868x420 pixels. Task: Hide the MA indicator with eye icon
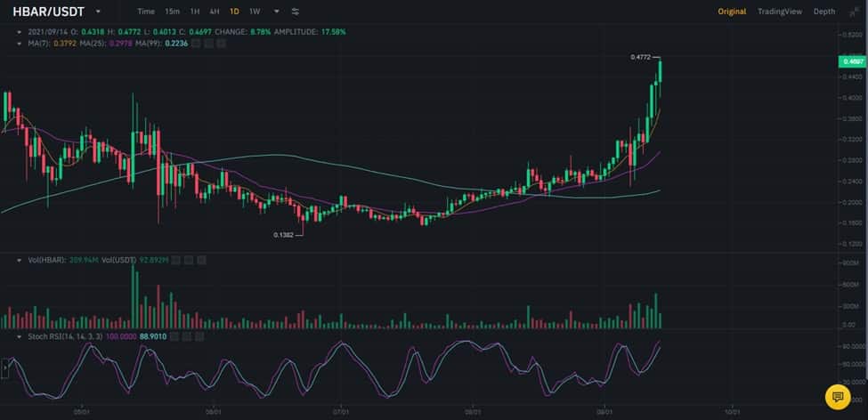[196, 44]
